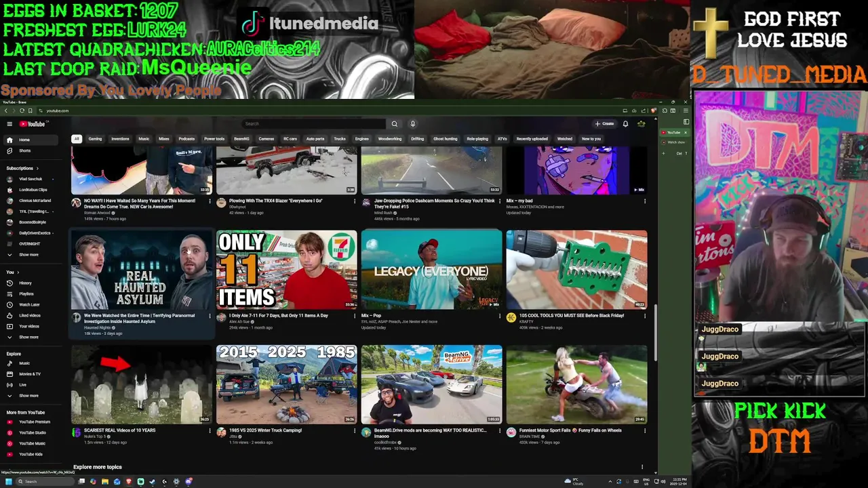This screenshot has width=868, height=488.
Task: Click the search magnifier button
Action: [394, 124]
